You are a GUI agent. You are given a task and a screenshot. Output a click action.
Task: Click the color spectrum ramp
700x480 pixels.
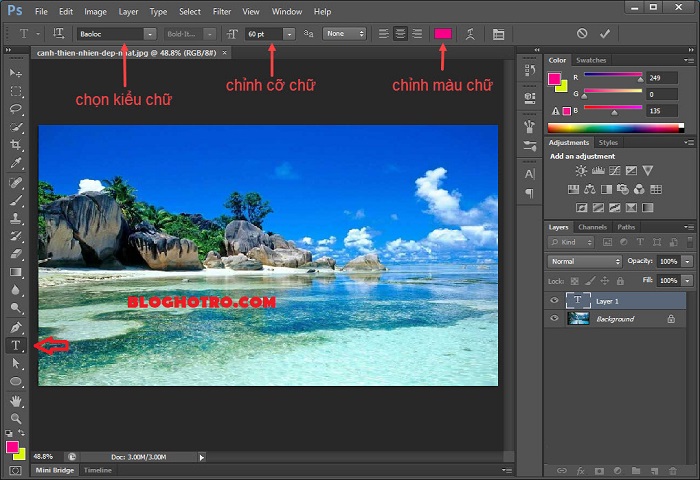point(616,128)
